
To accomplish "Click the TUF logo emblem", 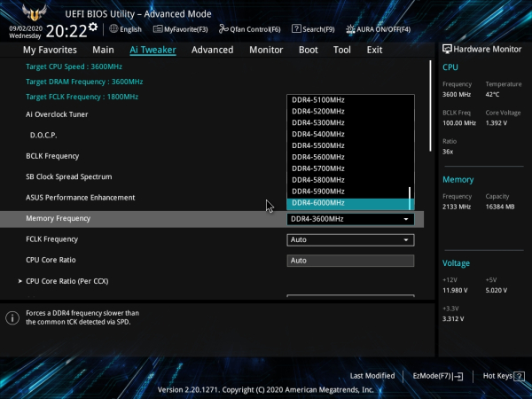I will point(35,13).
